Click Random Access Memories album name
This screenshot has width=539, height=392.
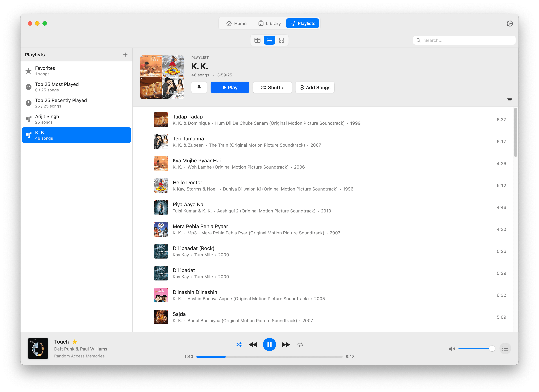point(79,356)
